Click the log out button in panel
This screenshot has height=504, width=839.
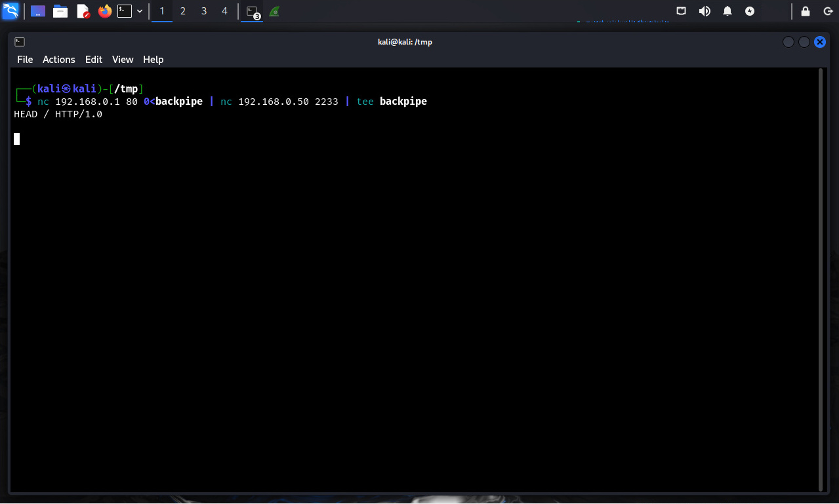click(x=828, y=11)
